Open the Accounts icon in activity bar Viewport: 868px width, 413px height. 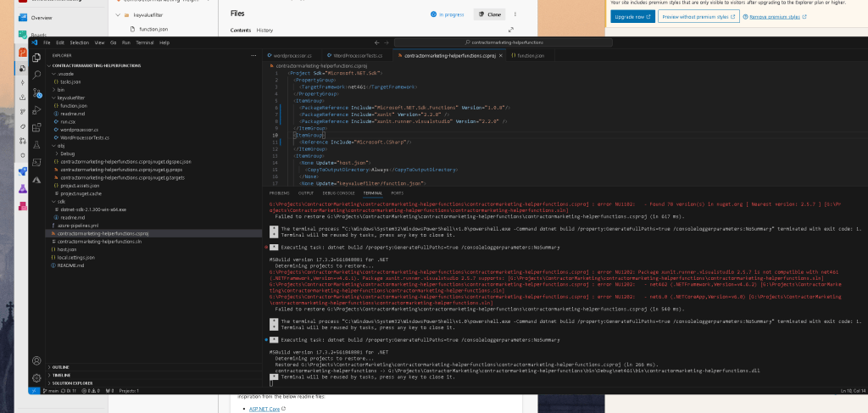[36, 361]
